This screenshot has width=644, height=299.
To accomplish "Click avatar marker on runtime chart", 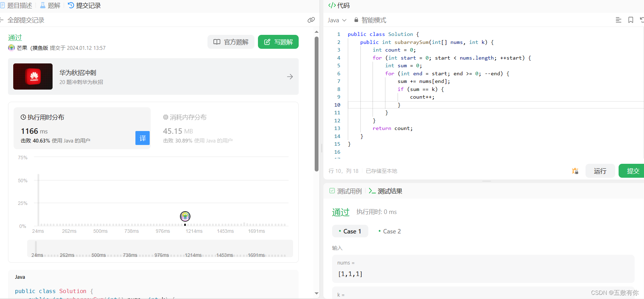I will [x=185, y=216].
